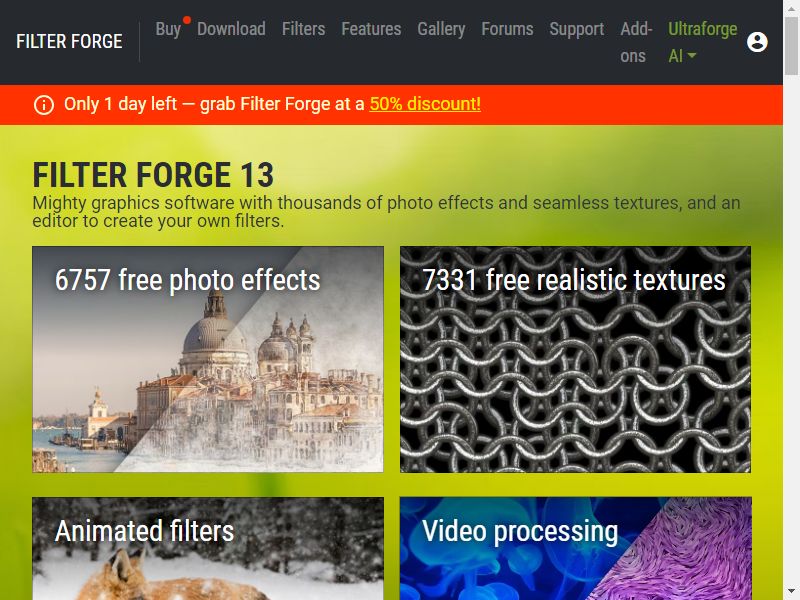Visit the Forums section

(507, 29)
